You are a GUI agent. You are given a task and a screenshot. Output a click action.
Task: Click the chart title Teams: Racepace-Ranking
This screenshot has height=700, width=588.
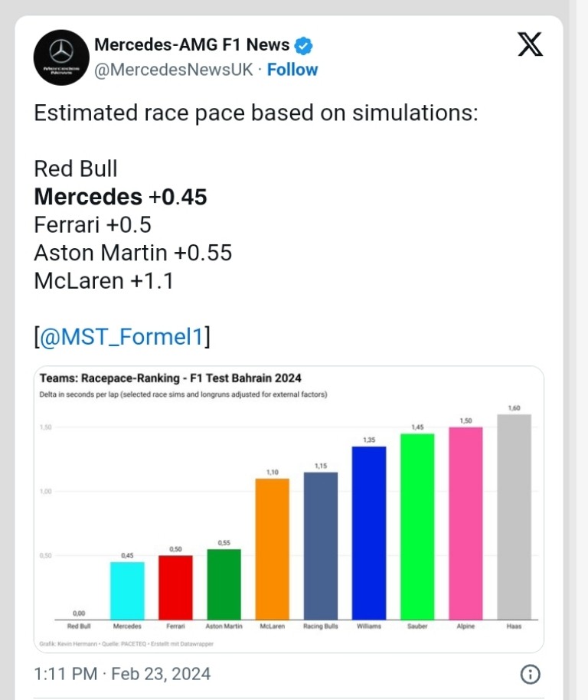tap(109, 378)
